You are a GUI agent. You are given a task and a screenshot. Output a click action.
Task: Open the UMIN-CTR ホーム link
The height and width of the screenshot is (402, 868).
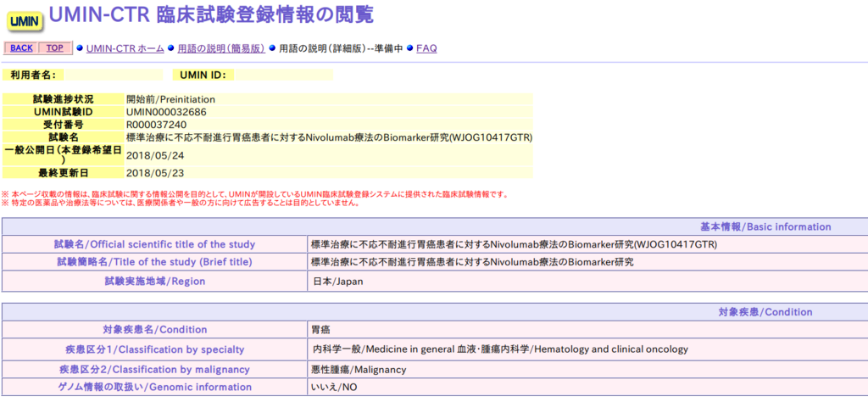[125, 48]
